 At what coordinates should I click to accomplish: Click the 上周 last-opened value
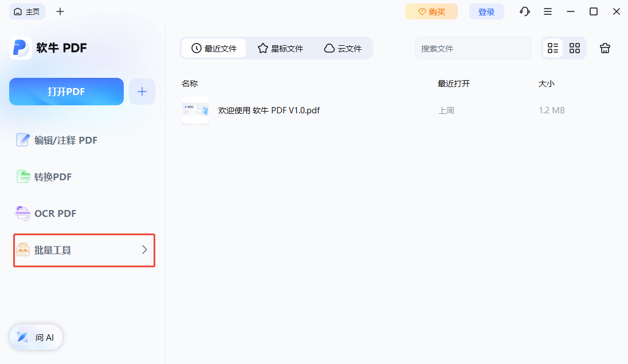(x=446, y=110)
